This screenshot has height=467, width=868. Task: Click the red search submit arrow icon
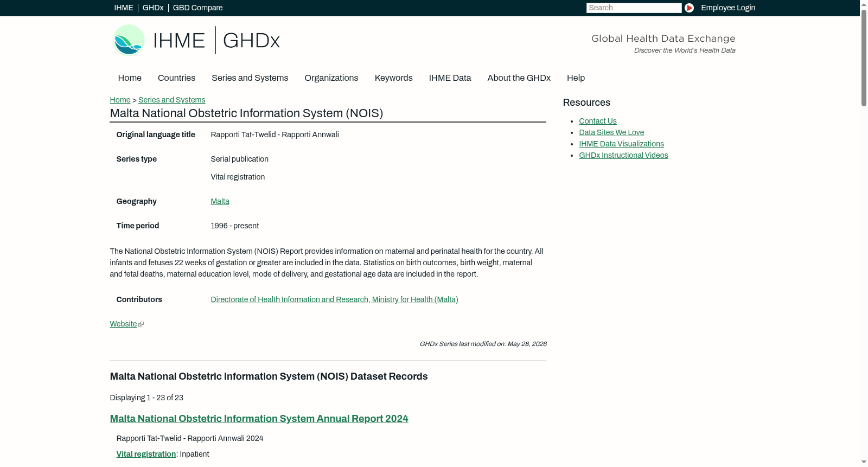(x=689, y=8)
